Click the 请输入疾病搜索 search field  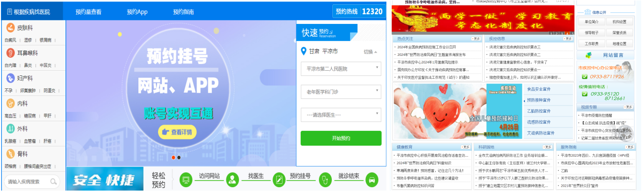28,181
